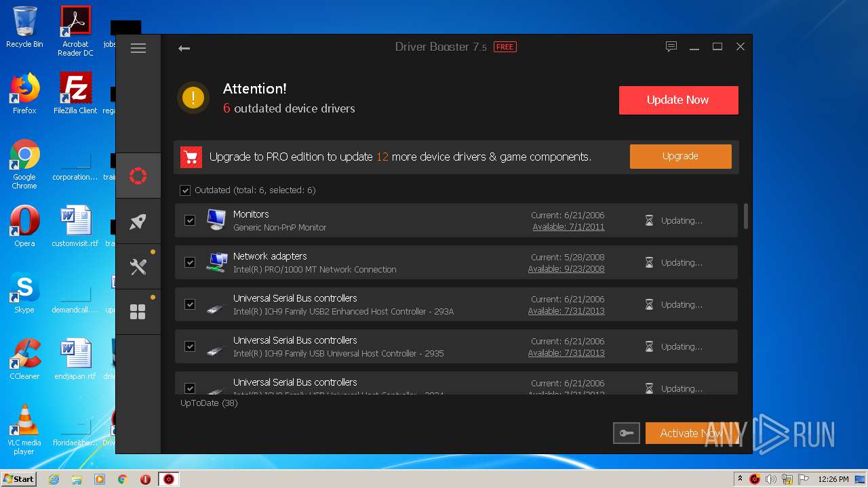Click the driver list scrollbar
Image resolution: width=868 pixels, height=488 pixels.
pyautogui.click(x=746, y=216)
